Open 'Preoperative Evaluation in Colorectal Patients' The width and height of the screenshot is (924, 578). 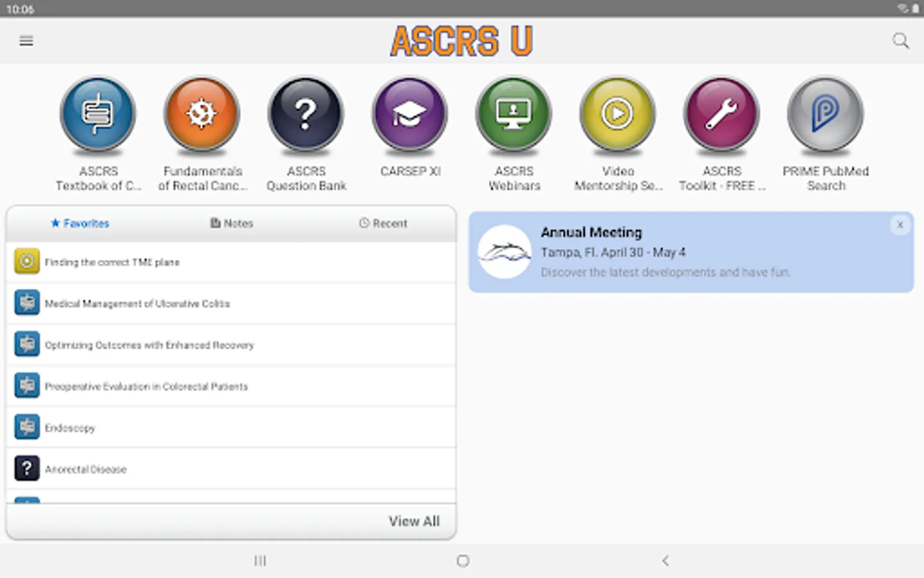(231, 386)
